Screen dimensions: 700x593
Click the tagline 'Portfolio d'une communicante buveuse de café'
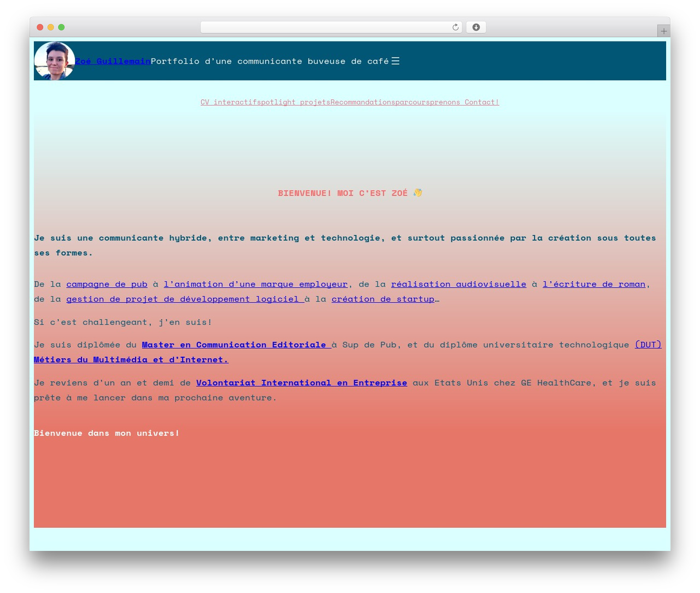pyautogui.click(x=270, y=61)
